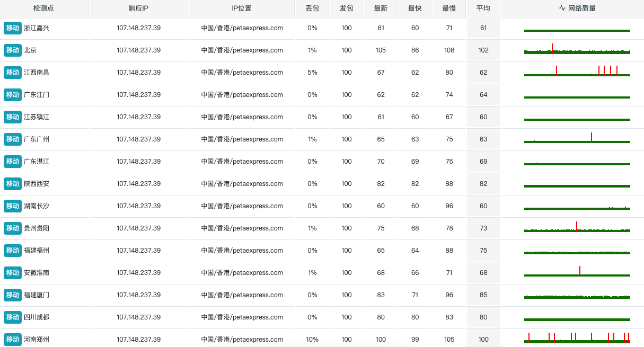Click the fastest value 99 for 河南郑州

pos(415,340)
